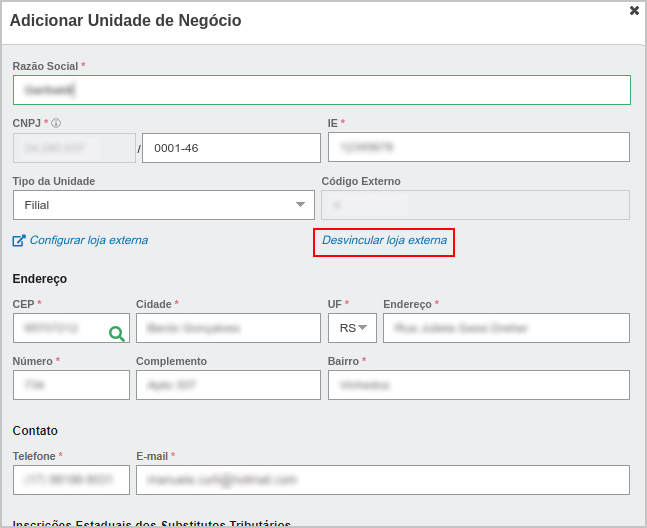Click the Bairro input field
The width and height of the screenshot is (647, 528).
pyautogui.click(x=479, y=385)
